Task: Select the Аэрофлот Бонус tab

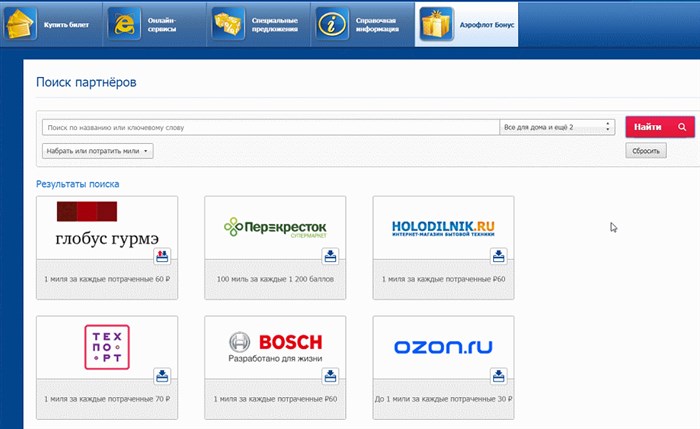Action: pyautogui.click(x=467, y=24)
